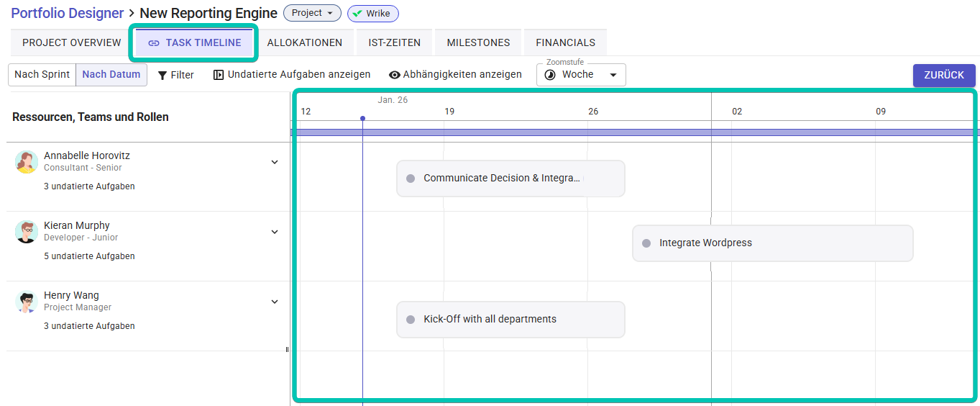Click the link icon on Task Timeline tab
The width and height of the screenshot is (980, 406).
click(x=154, y=43)
